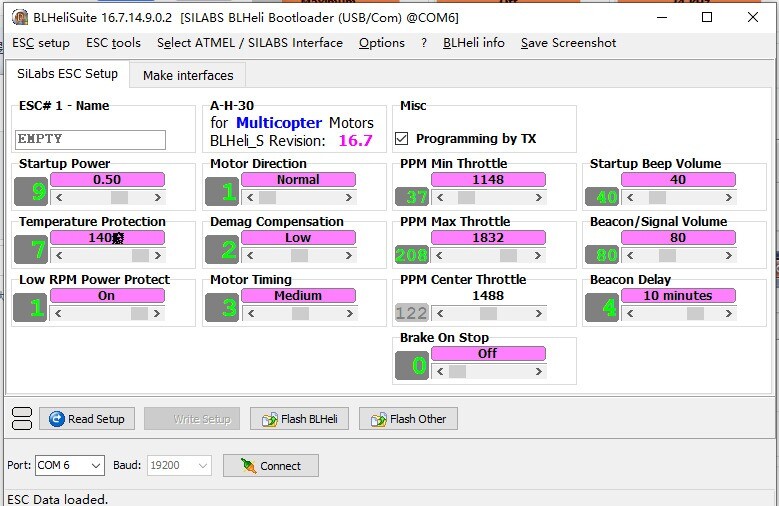Click the PPM Max Throttle slider thumb

coord(508,255)
